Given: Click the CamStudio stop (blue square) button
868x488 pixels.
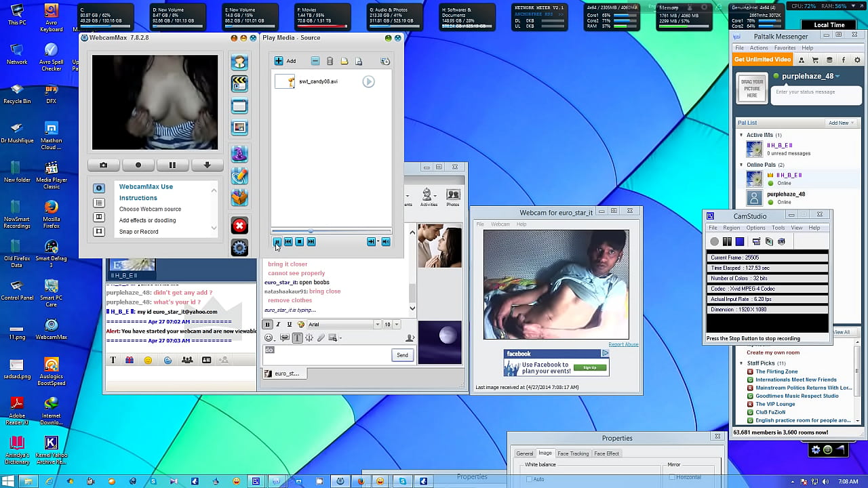Looking at the screenshot, I should pos(740,241).
